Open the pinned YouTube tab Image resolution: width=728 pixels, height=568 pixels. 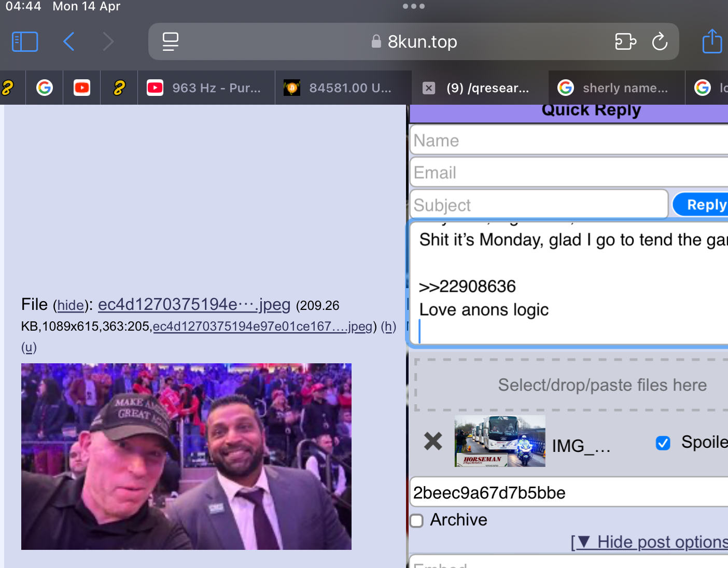pyautogui.click(x=82, y=88)
